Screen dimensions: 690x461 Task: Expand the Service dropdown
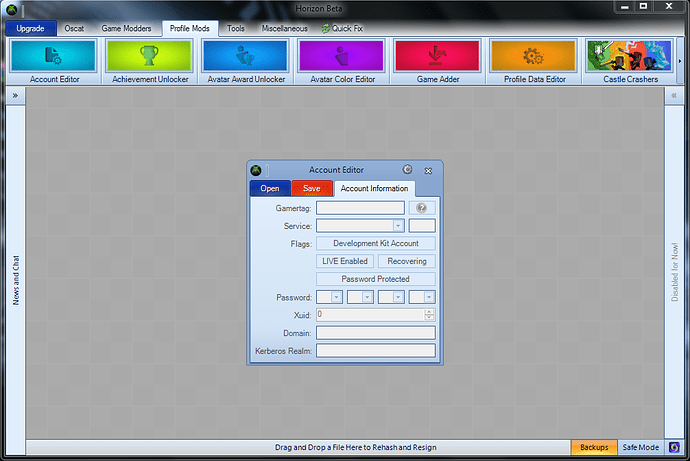click(398, 226)
